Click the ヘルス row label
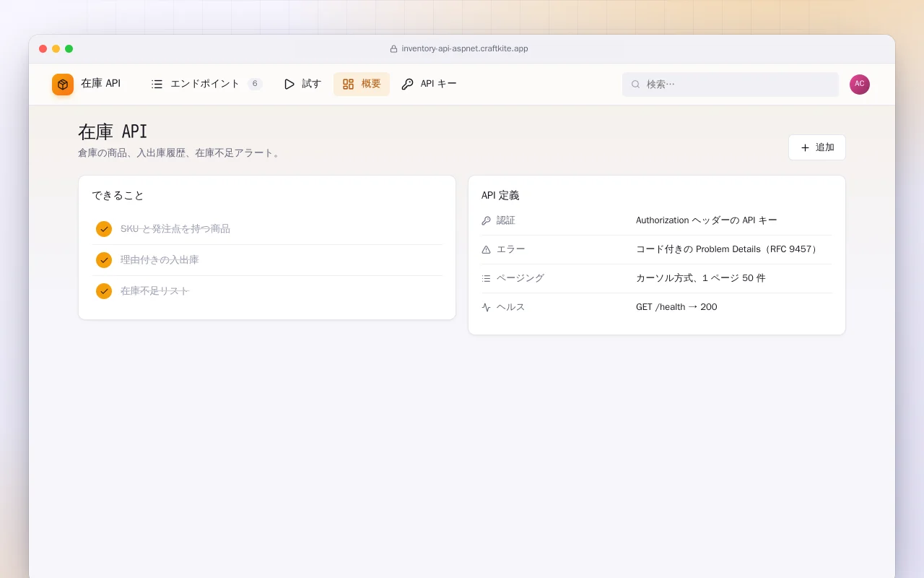This screenshot has width=924, height=578. coord(511,307)
